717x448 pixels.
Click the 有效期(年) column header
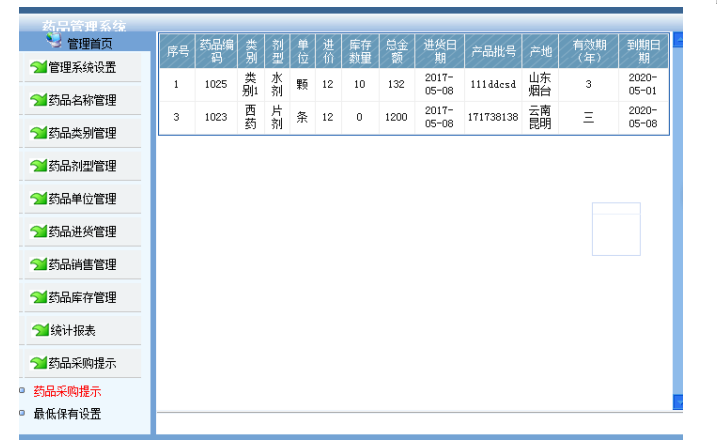[x=589, y=51]
